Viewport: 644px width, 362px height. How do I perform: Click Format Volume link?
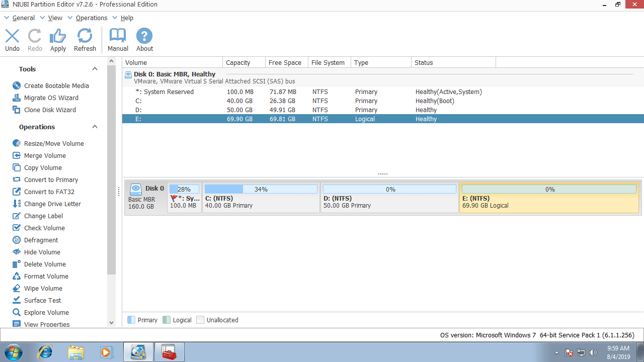coord(46,276)
